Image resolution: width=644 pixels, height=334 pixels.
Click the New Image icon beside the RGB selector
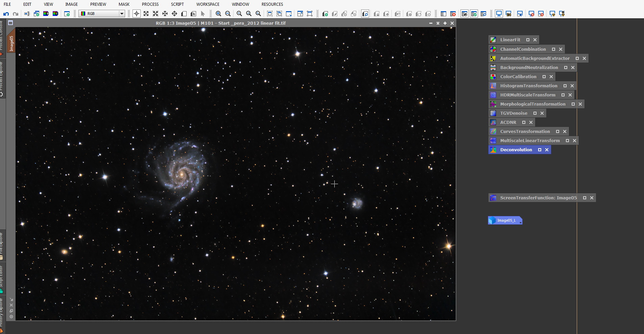click(x=67, y=14)
